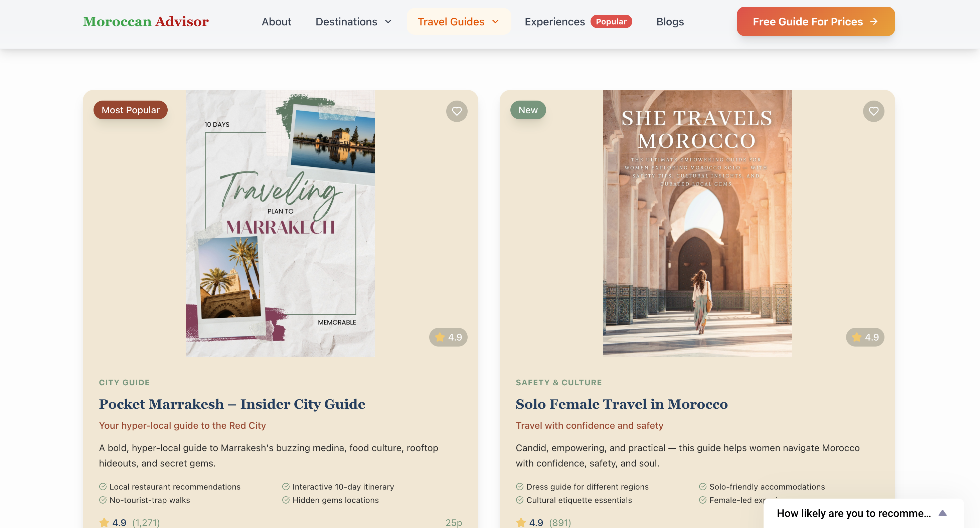Click the checkmark beside Local restaurant recommendations

click(103, 486)
